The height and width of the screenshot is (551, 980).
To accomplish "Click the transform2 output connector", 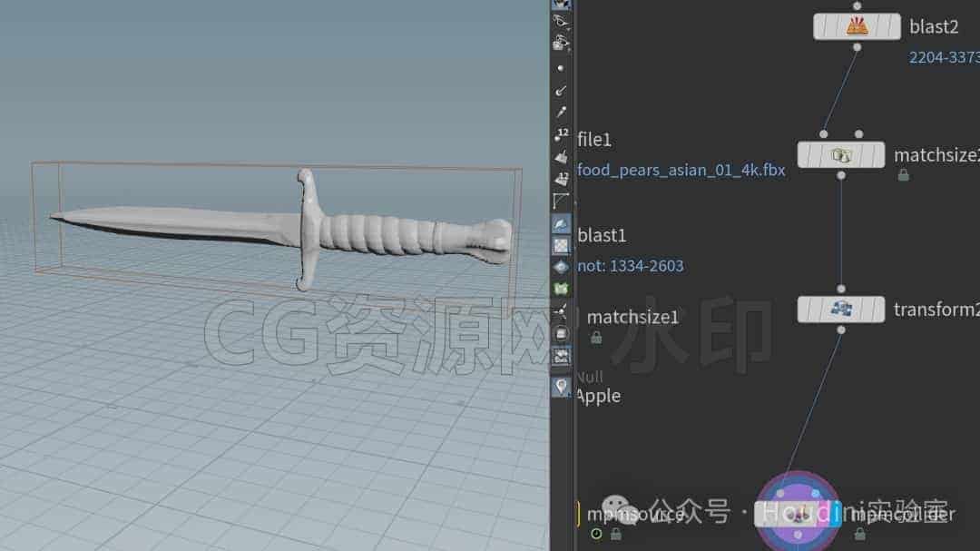I will tap(841, 330).
